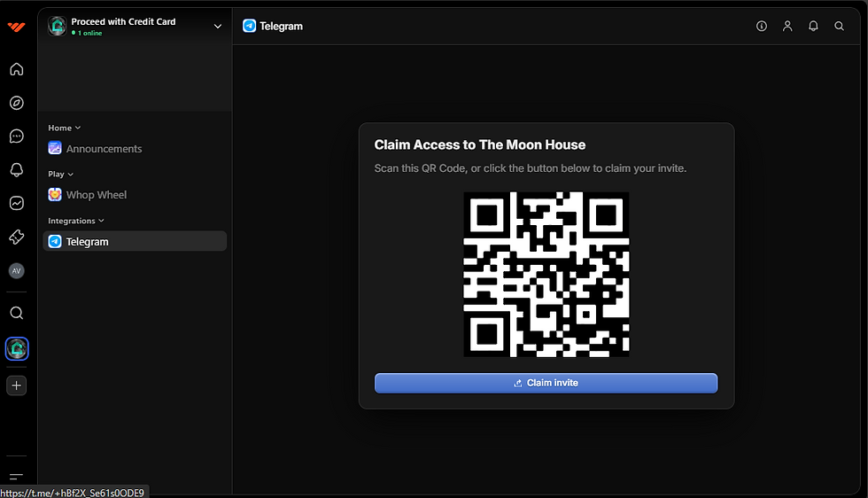The height and width of the screenshot is (498, 868).
Task: Click the search icon in top bar
Action: point(840,26)
